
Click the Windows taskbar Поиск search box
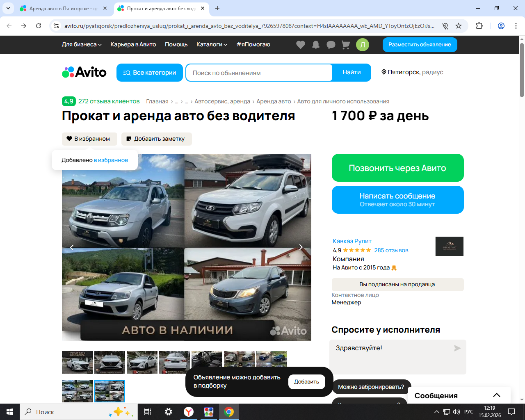pyautogui.click(x=79, y=412)
